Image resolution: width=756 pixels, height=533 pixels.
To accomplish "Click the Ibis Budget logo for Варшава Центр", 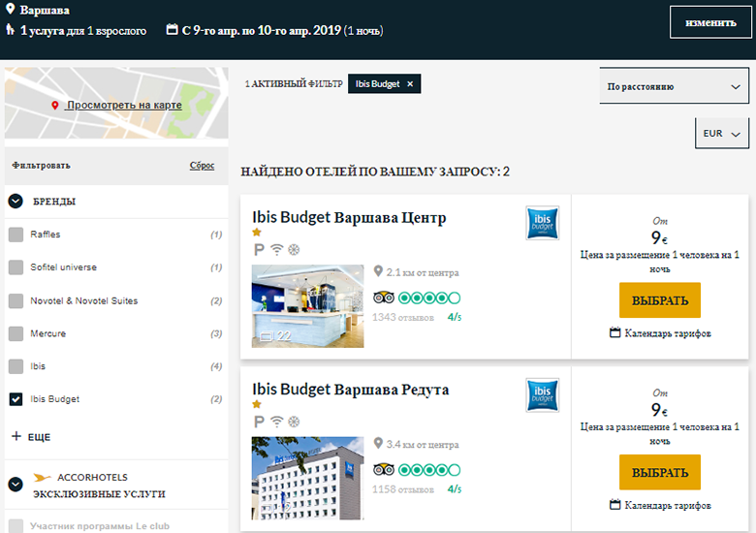I will 542,222.
